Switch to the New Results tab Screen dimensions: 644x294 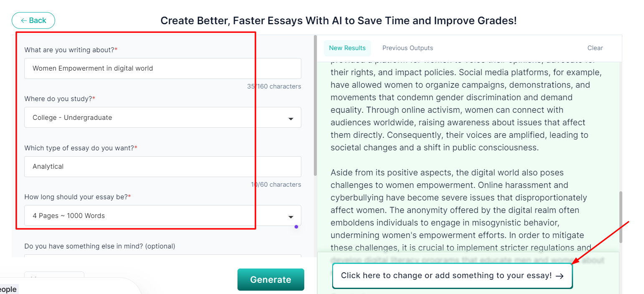347,48
